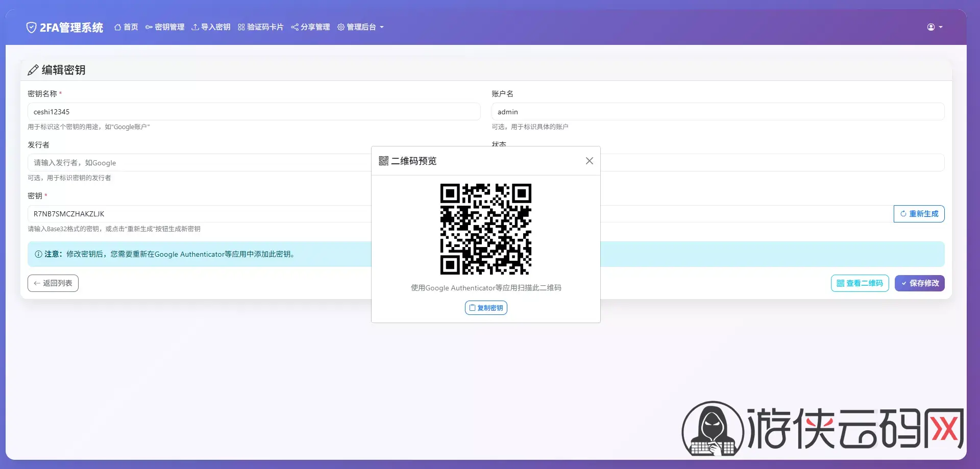Open 密钥管理 key management page
Image resolution: width=980 pixels, height=469 pixels.
(165, 27)
